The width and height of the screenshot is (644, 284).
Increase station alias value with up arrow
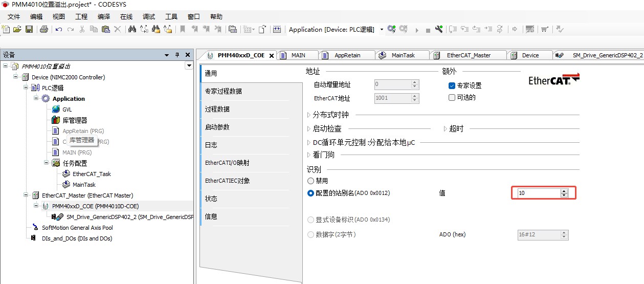[x=564, y=191]
